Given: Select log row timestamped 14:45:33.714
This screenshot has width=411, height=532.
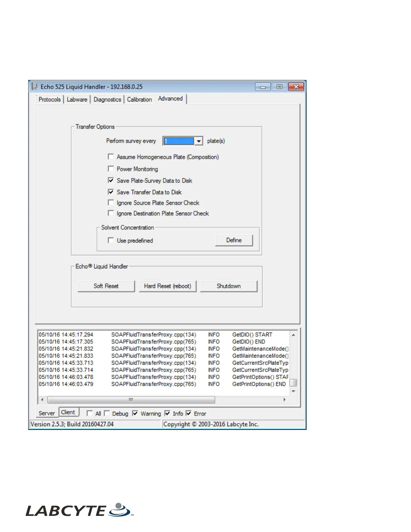Looking at the screenshot, I should (x=164, y=370).
